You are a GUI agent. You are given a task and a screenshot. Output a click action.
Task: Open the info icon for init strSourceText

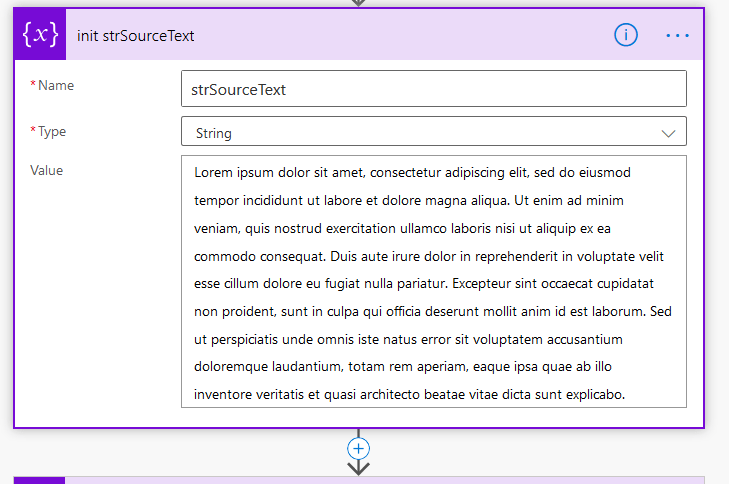pyautogui.click(x=626, y=35)
